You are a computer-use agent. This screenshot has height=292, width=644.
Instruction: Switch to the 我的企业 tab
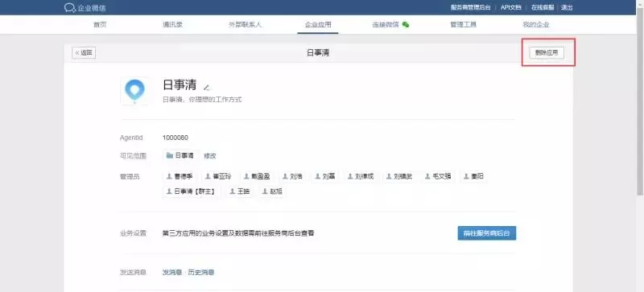(536, 24)
